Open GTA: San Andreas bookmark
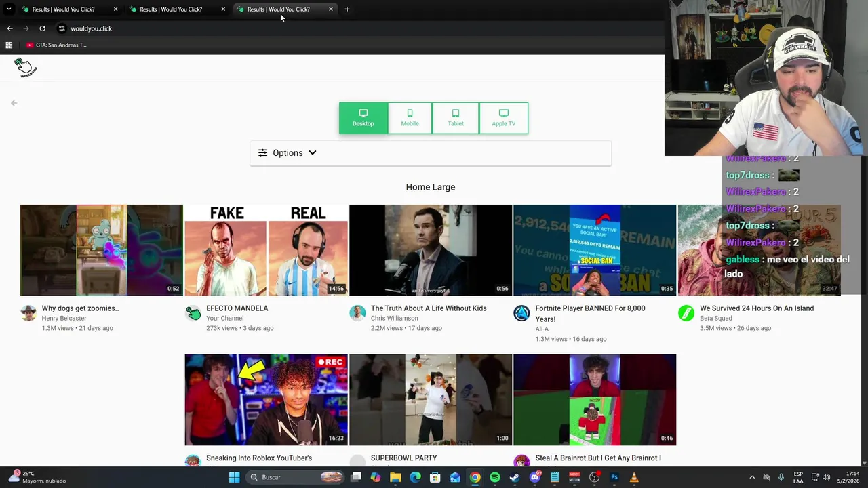 [57, 45]
